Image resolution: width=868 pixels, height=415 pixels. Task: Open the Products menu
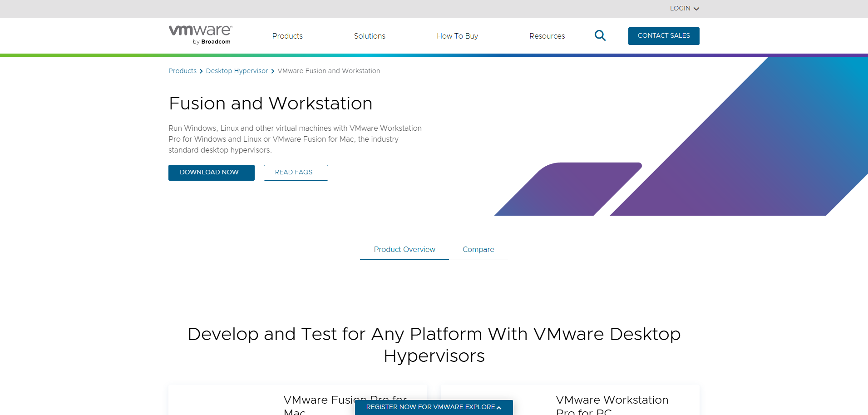(287, 36)
